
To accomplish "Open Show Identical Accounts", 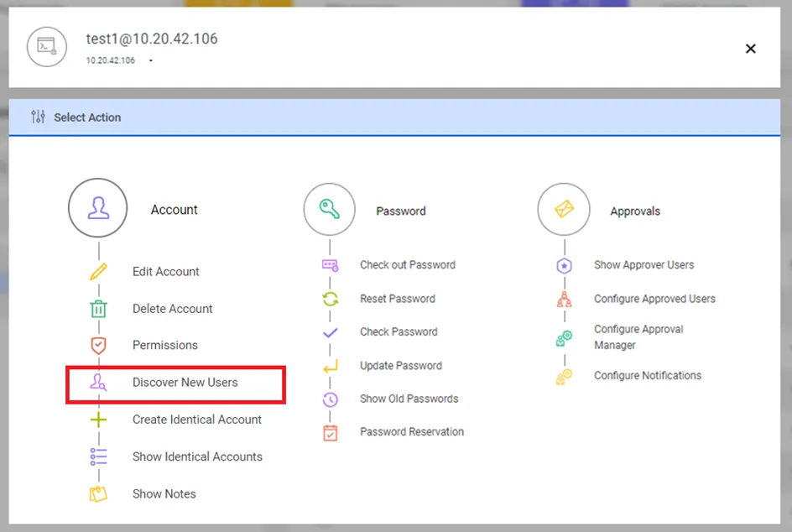I will [x=197, y=456].
